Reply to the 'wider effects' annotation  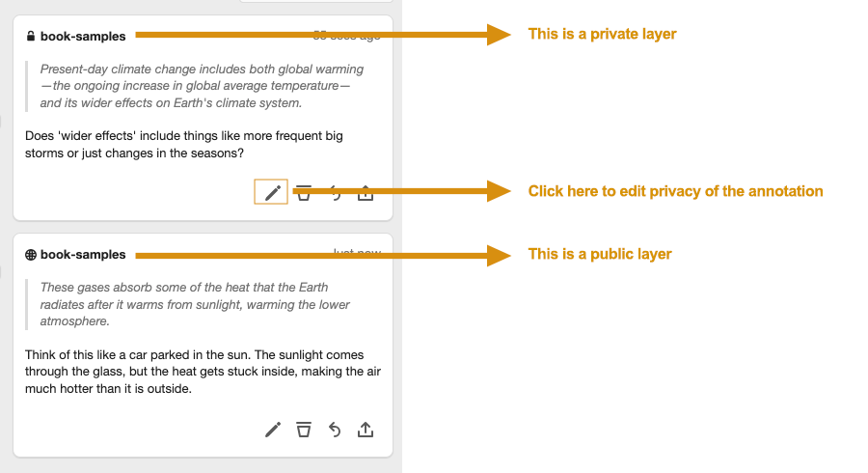point(335,192)
